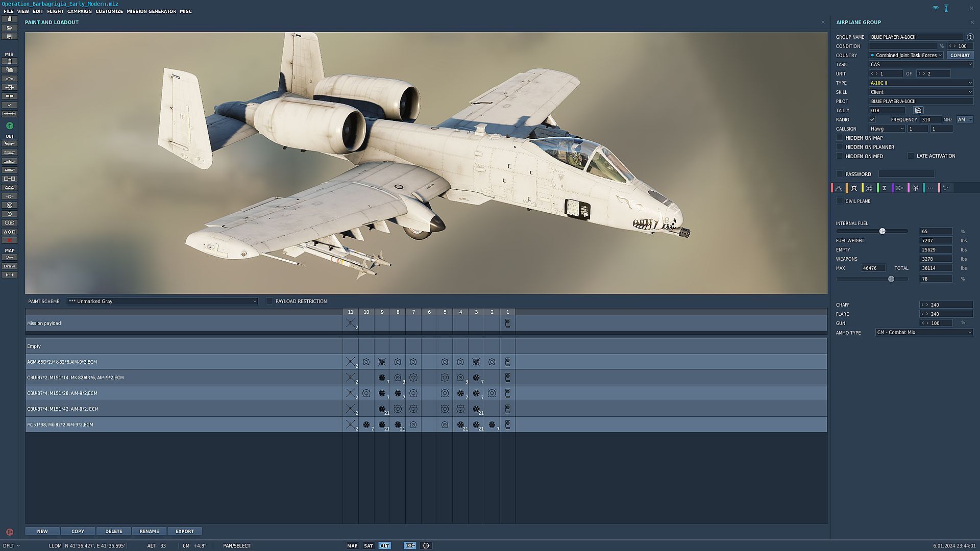Select the ship group tool
The image size is (980, 551).
10,161
